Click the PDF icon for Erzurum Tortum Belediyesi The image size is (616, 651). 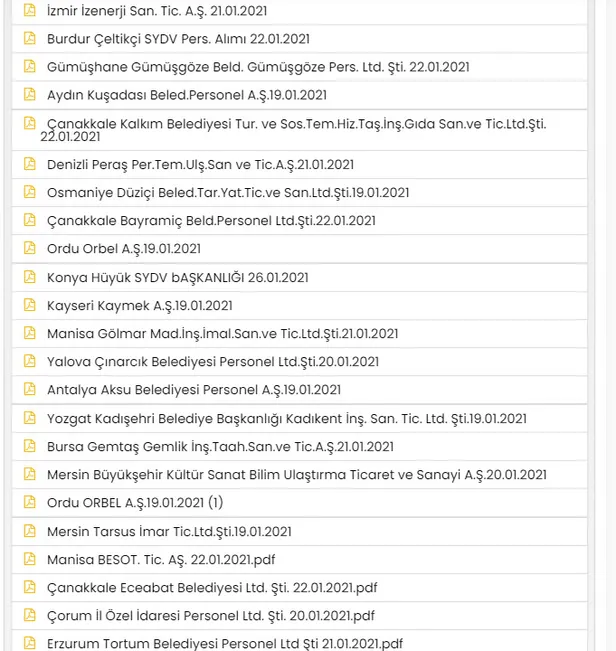click(x=29, y=643)
